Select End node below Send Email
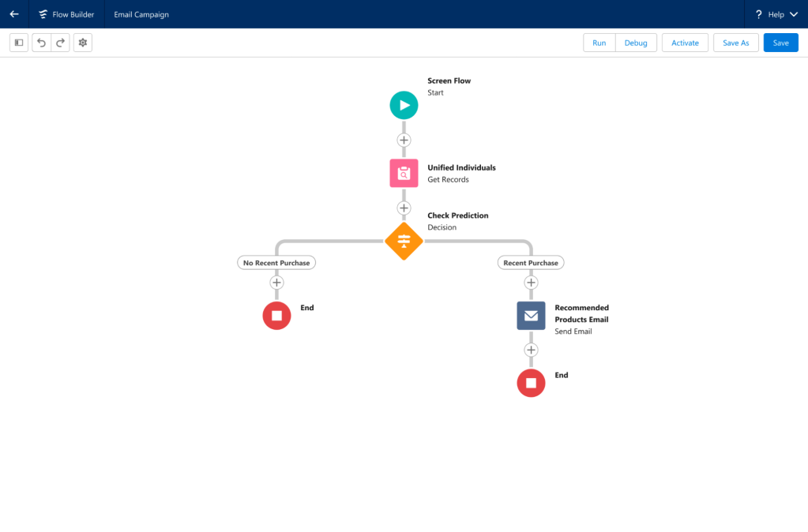The height and width of the screenshot is (532, 808). 531,384
